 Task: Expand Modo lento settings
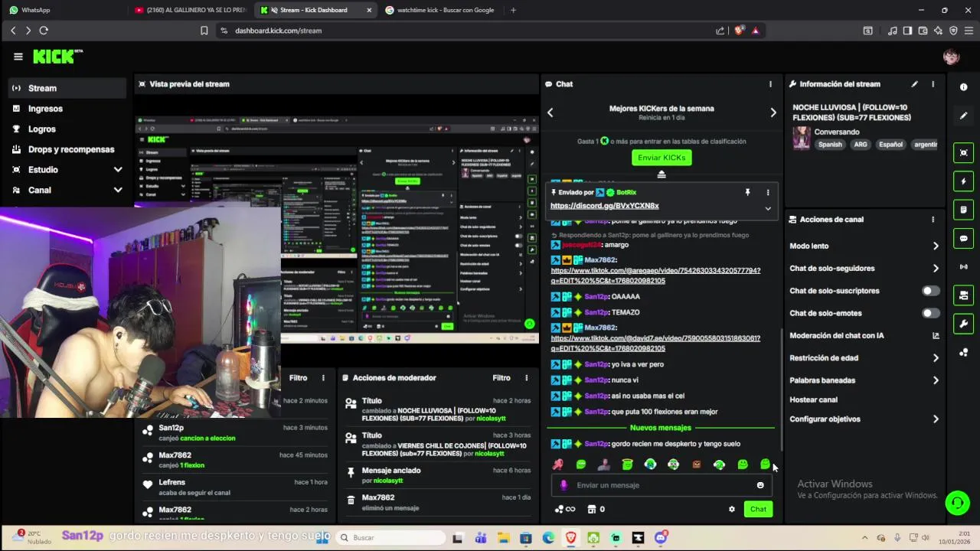tap(864, 246)
